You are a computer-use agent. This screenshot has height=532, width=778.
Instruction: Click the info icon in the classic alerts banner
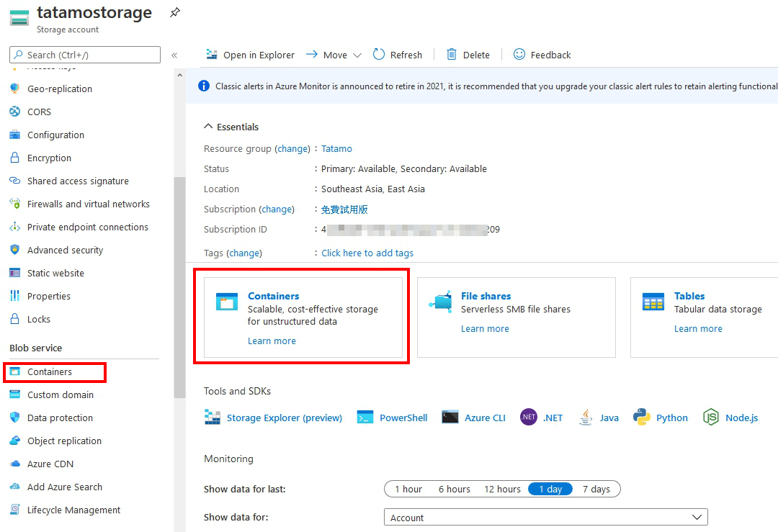pos(203,86)
